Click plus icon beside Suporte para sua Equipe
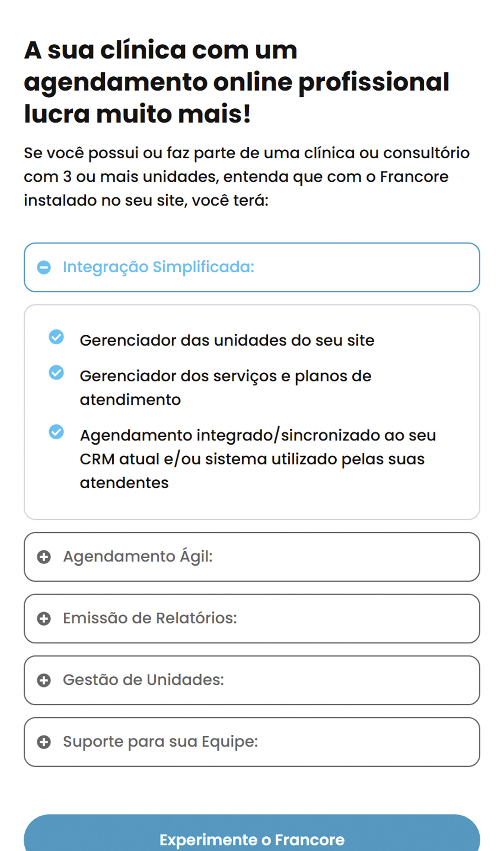The width and height of the screenshot is (504, 851). (x=44, y=742)
